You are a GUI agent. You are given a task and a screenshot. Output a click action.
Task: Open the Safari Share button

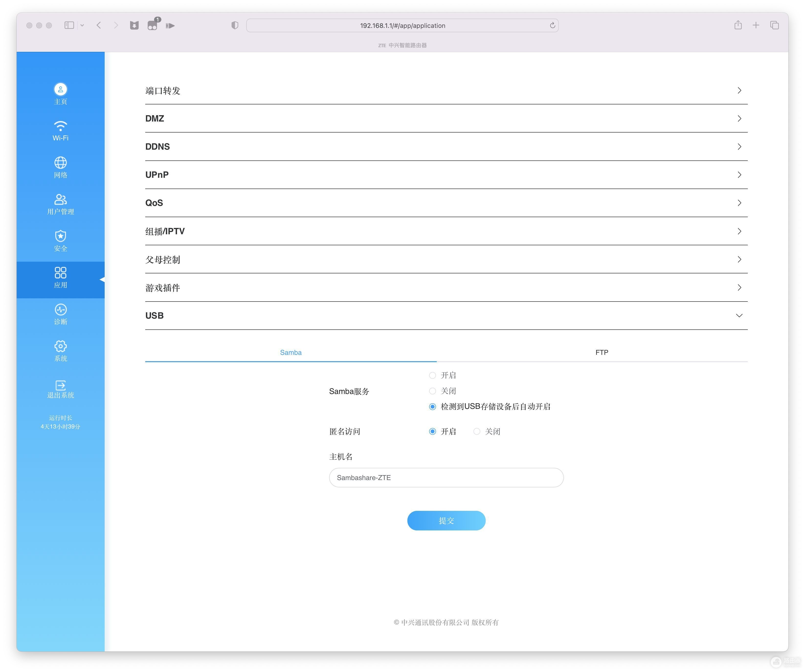point(738,25)
